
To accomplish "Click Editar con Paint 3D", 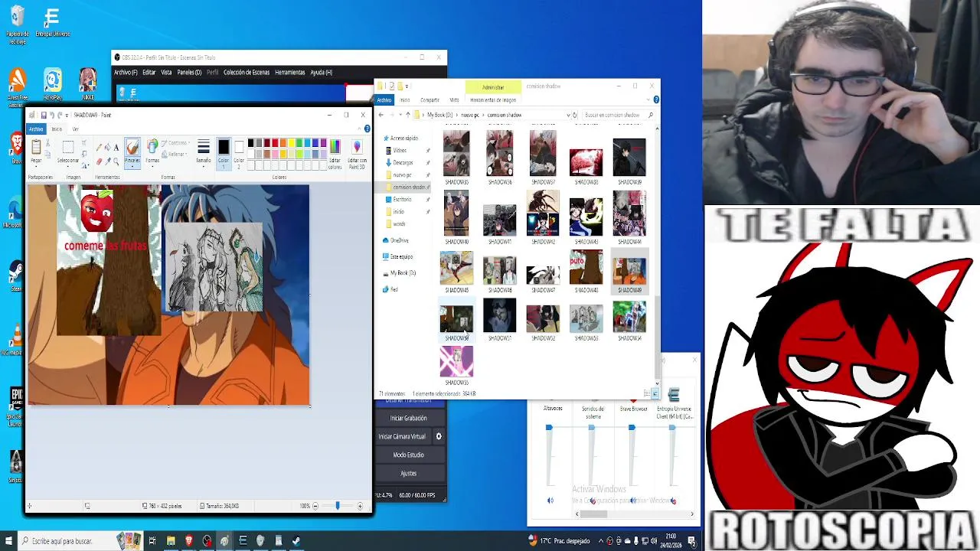I will click(x=357, y=154).
